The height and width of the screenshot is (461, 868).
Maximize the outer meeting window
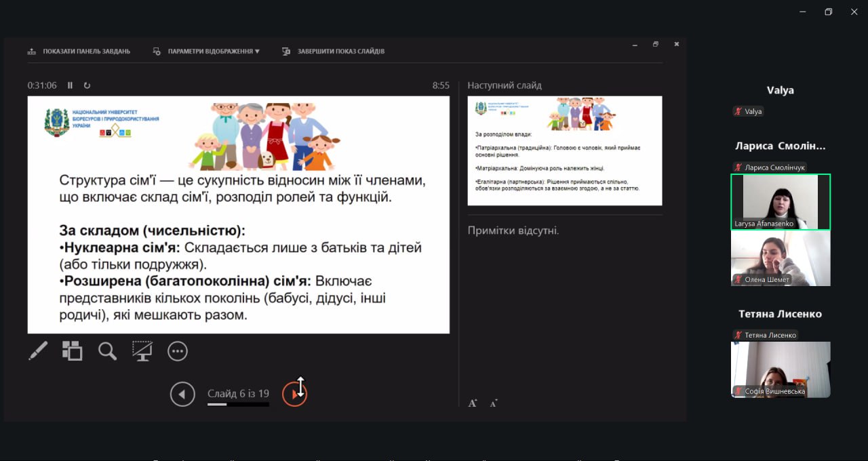[828, 12]
